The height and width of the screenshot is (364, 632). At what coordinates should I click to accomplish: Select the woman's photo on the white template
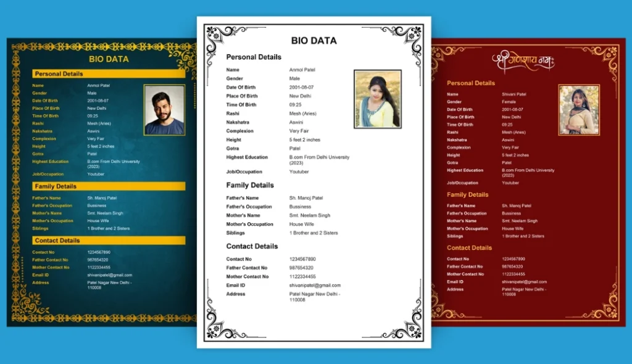[x=378, y=99]
